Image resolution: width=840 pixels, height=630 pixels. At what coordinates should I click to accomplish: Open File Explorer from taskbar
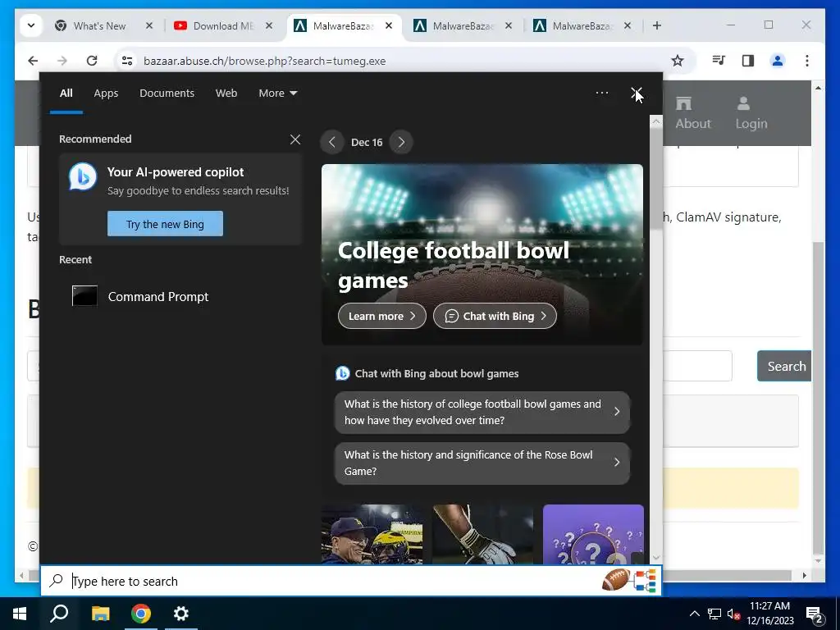coord(100,614)
